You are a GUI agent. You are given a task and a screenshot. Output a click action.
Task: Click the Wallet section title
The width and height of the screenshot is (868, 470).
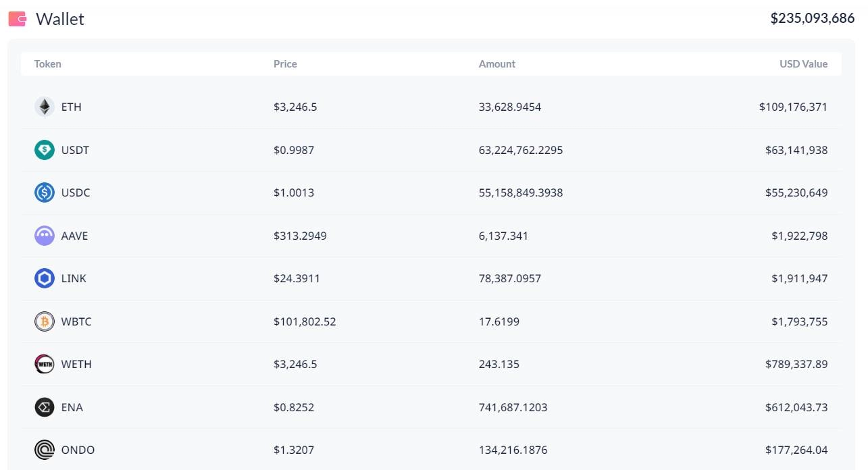pyautogui.click(x=60, y=19)
